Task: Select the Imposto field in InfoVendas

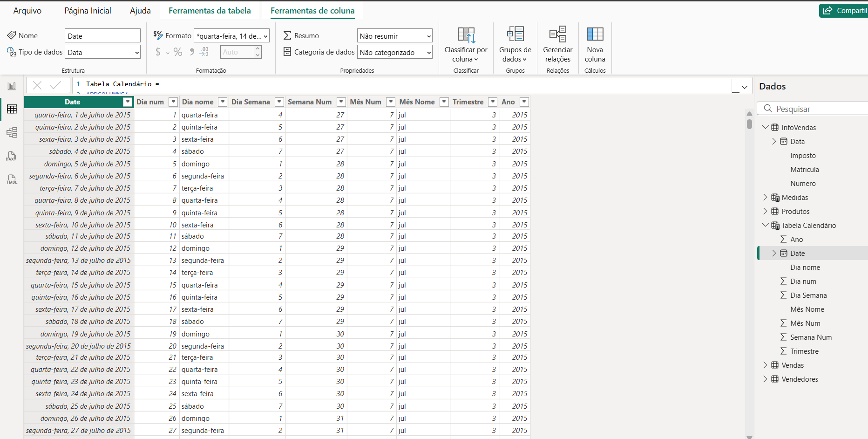Action: point(803,155)
